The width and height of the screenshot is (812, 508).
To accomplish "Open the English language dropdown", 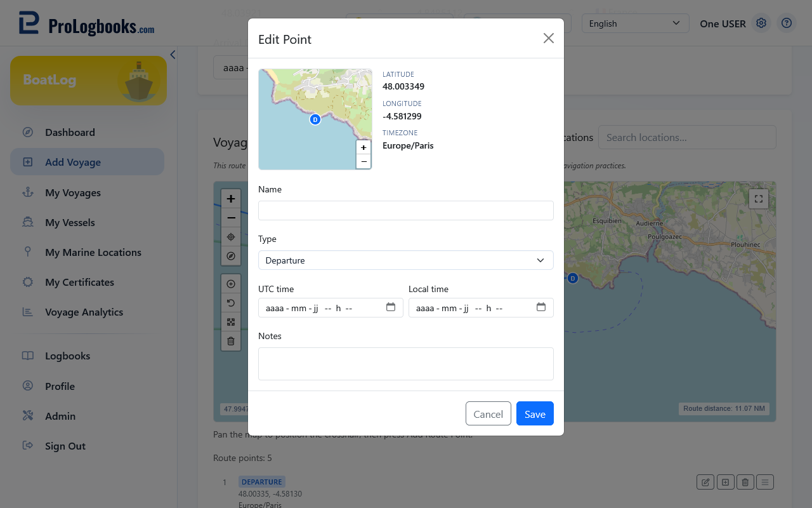I will (x=636, y=23).
